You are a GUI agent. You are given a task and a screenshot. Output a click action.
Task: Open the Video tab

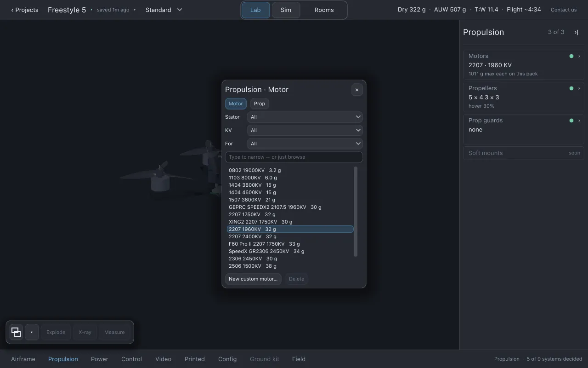(x=163, y=359)
